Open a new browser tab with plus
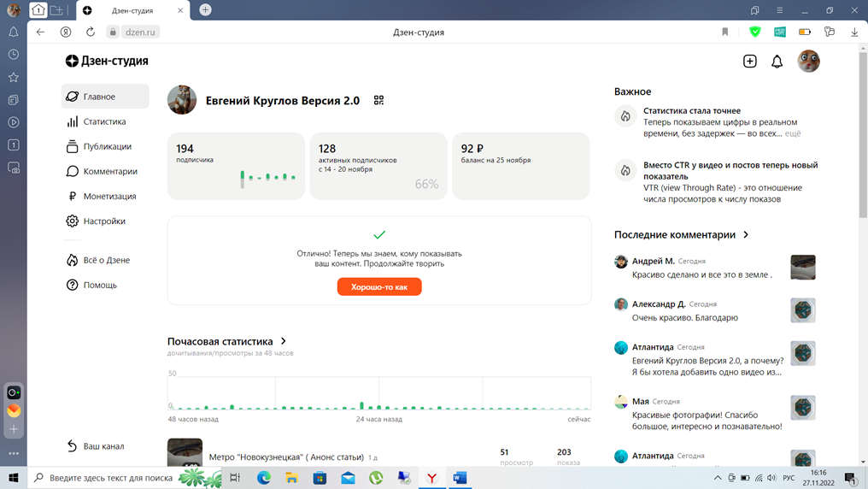This screenshot has width=868, height=489. (x=205, y=10)
